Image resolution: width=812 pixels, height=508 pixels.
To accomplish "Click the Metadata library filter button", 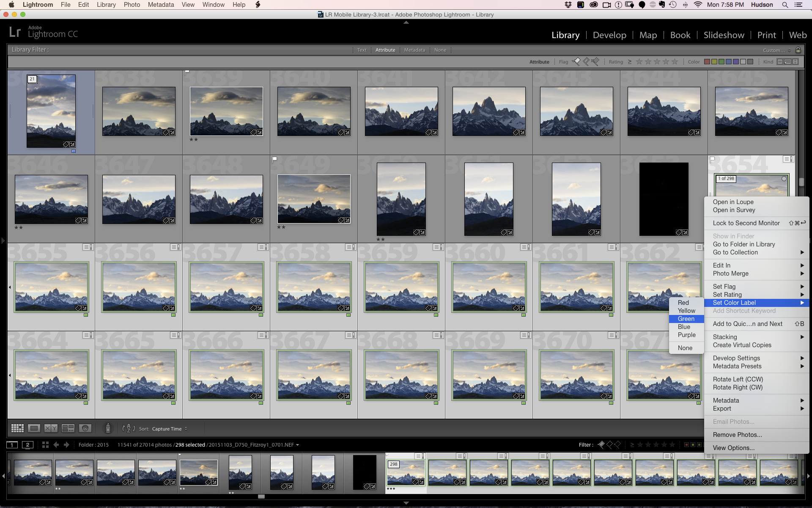I will 414,50.
